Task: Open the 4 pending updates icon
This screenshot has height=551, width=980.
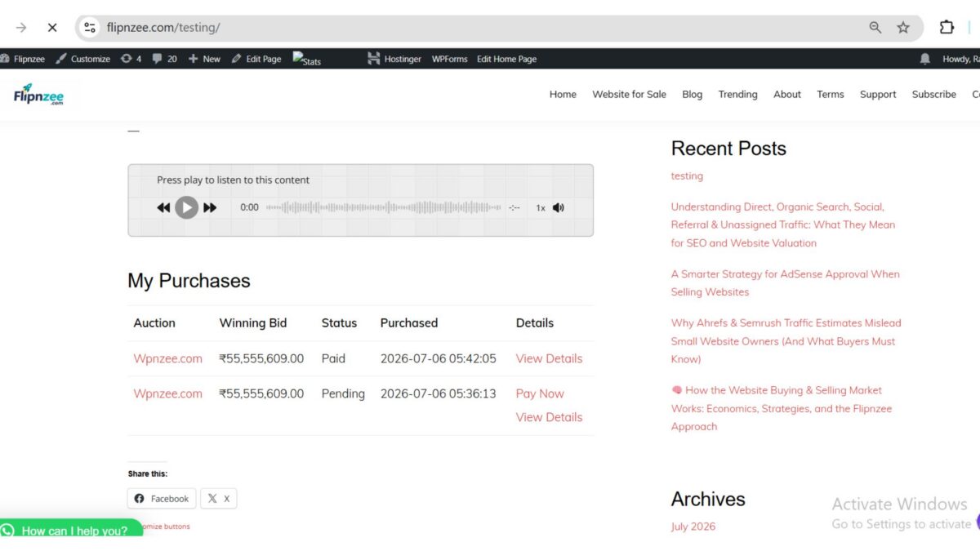Action: tap(131, 59)
